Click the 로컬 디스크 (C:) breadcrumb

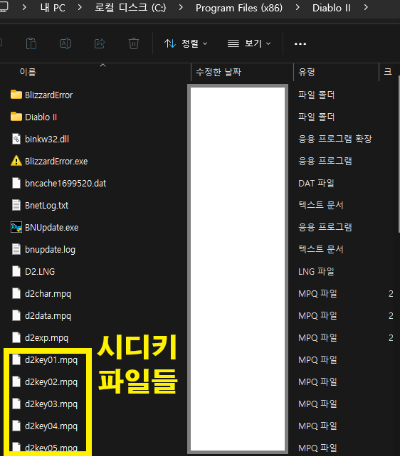pyautogui.click(x=130, y=8)
